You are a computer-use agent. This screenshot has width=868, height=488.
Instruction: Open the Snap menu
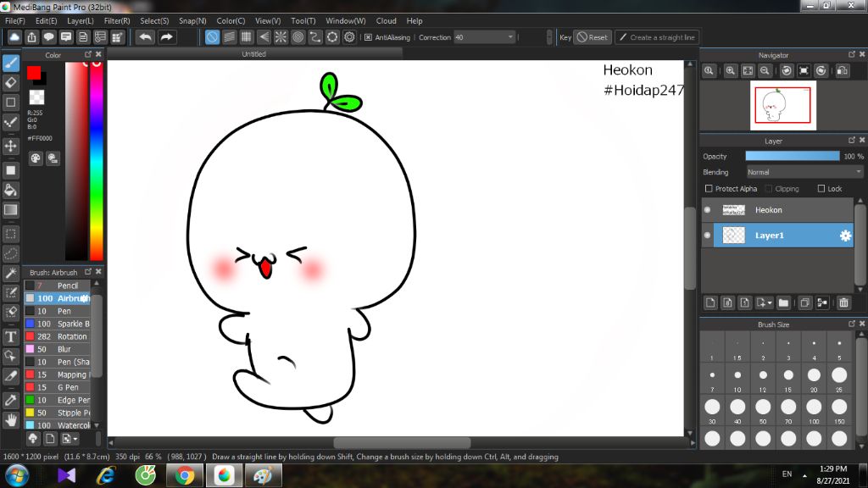pos(192,20)
